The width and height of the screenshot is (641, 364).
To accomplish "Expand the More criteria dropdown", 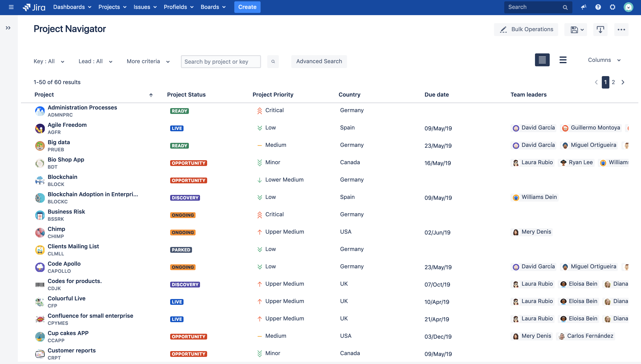I will coord(147,61).
